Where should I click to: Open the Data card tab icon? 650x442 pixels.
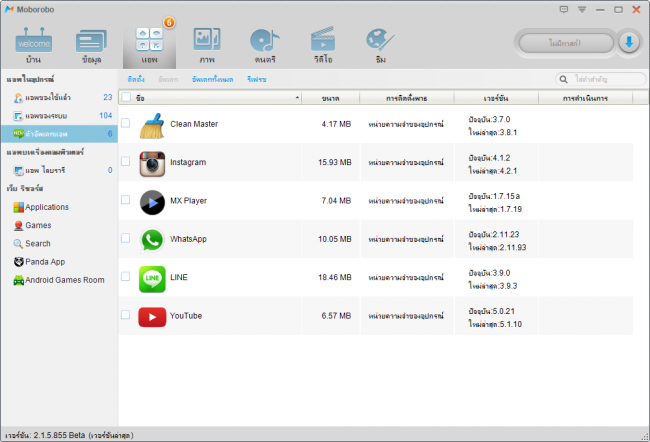tap(91, 41)
